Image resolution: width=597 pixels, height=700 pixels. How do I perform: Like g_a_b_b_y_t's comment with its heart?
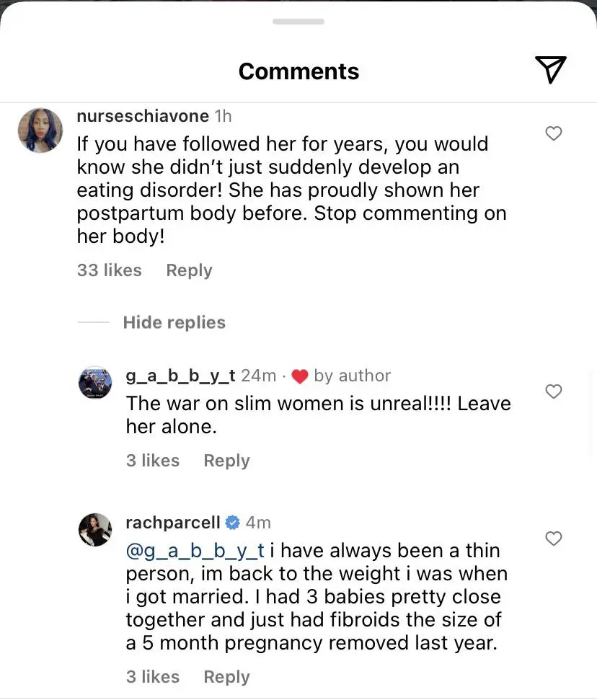tap(554, 391)
